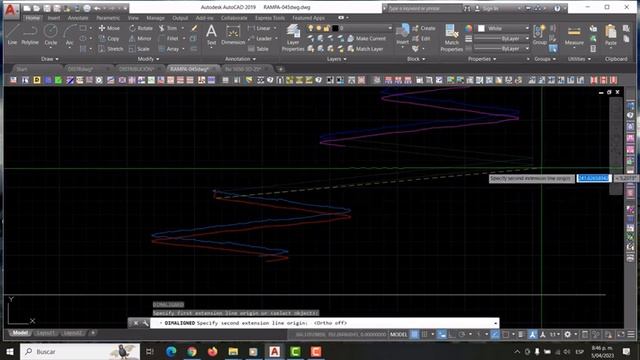
Task: Toggle annotation visibility in status bar
Action: tap(532, 334)
